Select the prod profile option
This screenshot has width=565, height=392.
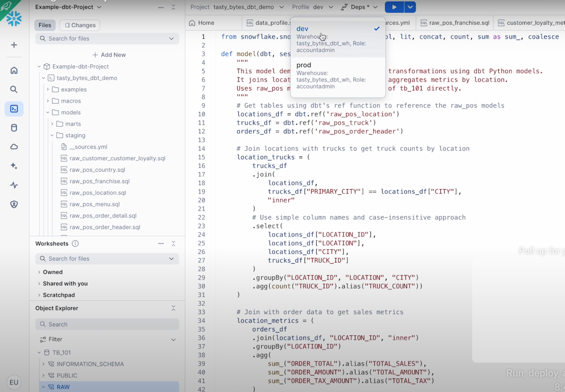coord(338,75)
